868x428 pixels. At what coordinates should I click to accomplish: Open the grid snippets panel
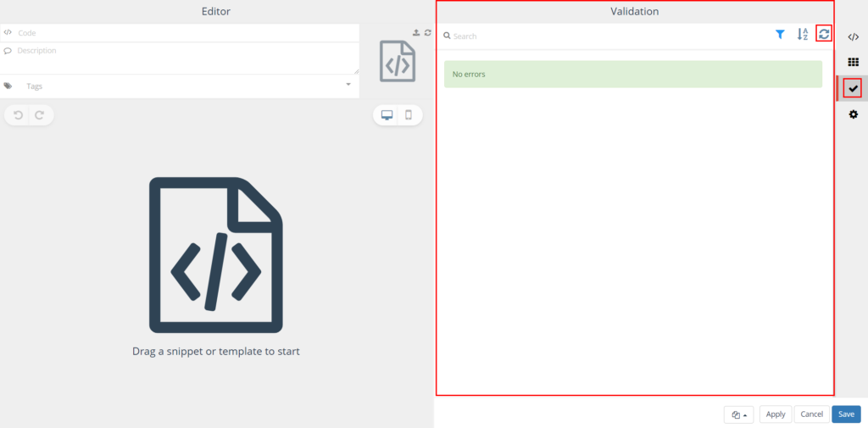[854, 62]
